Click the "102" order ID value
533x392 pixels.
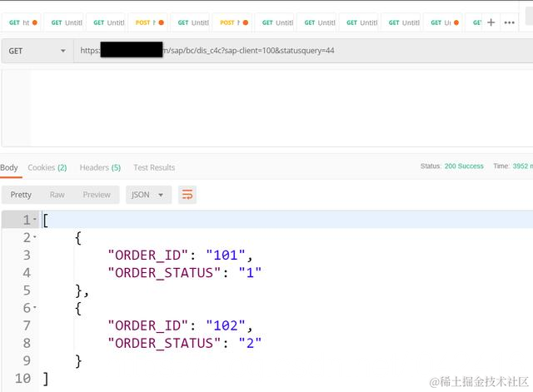(226, 325)
